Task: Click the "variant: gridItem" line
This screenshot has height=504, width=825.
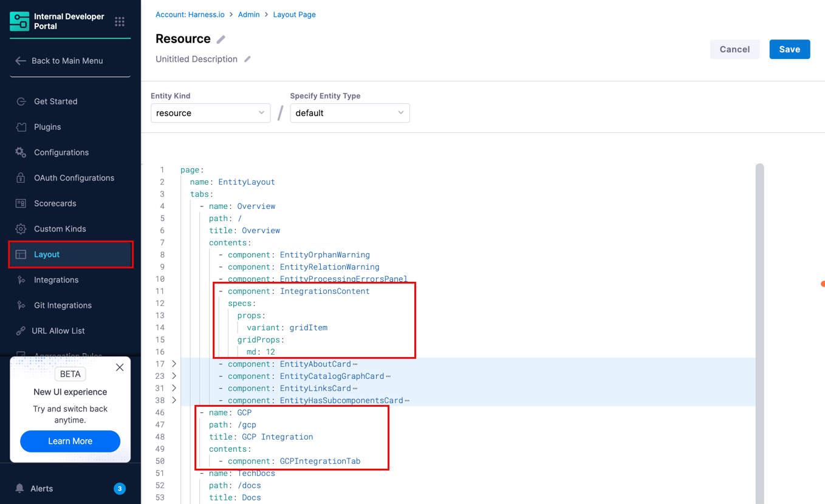Action: click(287, 328)
